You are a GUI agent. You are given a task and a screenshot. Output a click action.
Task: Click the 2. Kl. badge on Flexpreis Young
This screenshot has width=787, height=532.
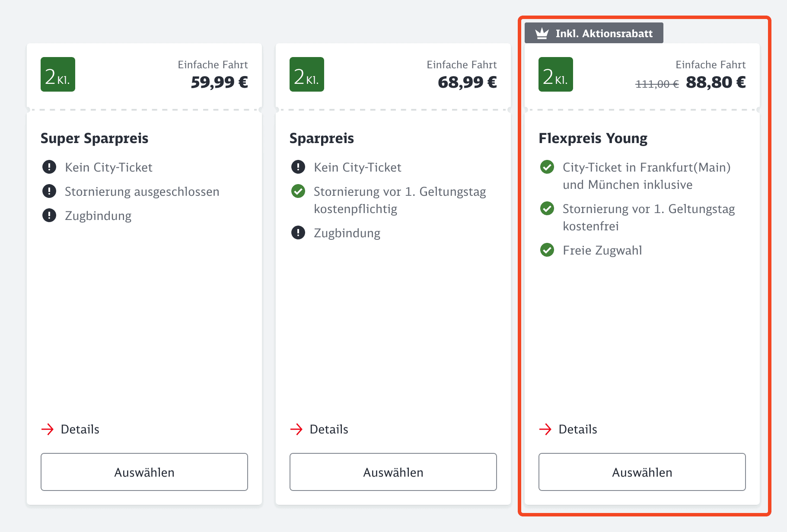(555, 74)
